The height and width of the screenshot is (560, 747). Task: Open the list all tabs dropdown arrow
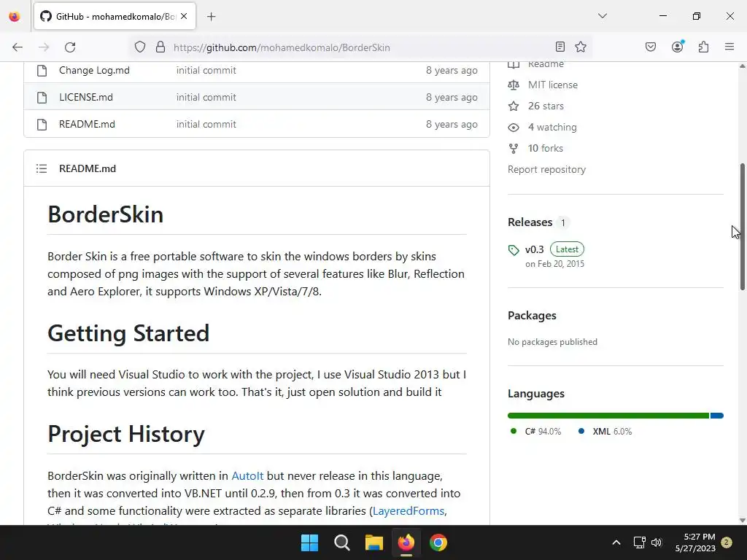click(x=603, y=16)
